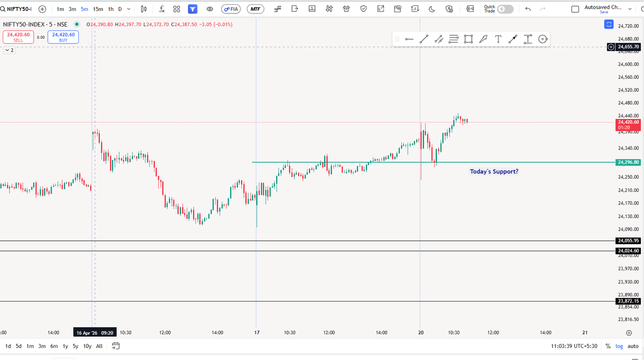
Task: Grab the drawing toolbar drag handle
Action: [397, 39]
